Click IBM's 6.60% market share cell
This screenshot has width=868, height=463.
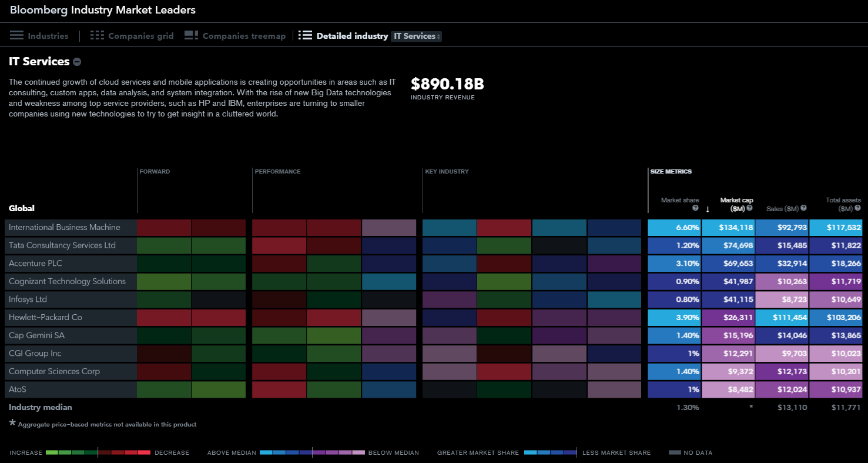click(x=674, y=228)
